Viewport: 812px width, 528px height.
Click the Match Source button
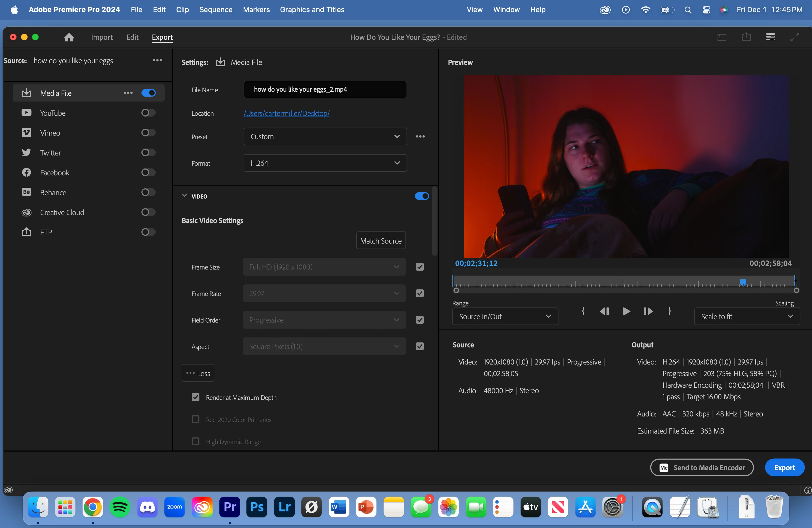381,241
